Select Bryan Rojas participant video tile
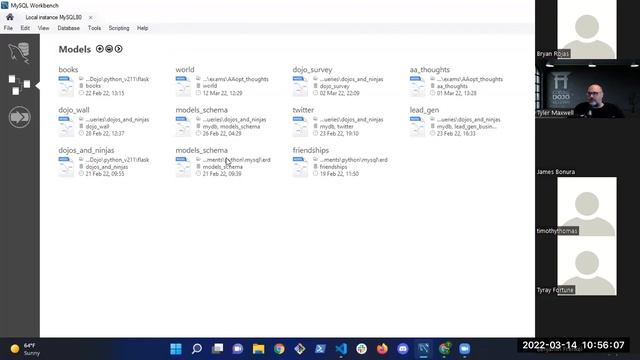The image size is (640, 360). pyautogui.click(x=587, y=29)
